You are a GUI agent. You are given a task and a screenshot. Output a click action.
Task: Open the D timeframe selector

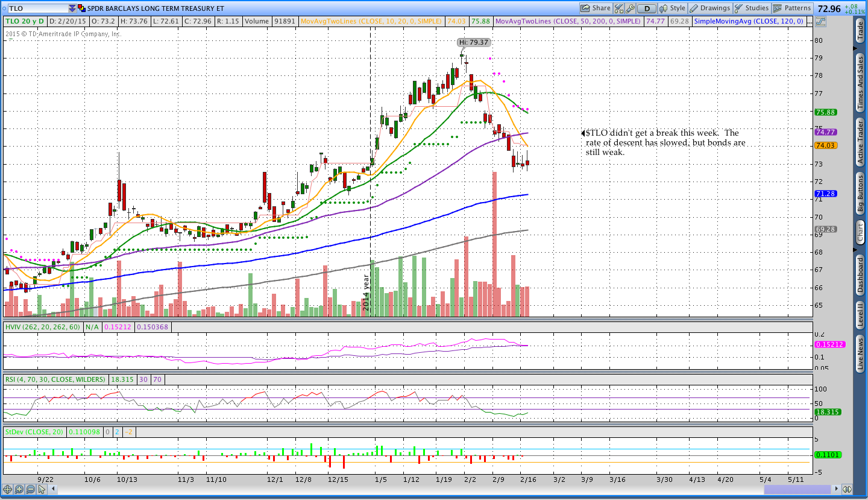647,8
